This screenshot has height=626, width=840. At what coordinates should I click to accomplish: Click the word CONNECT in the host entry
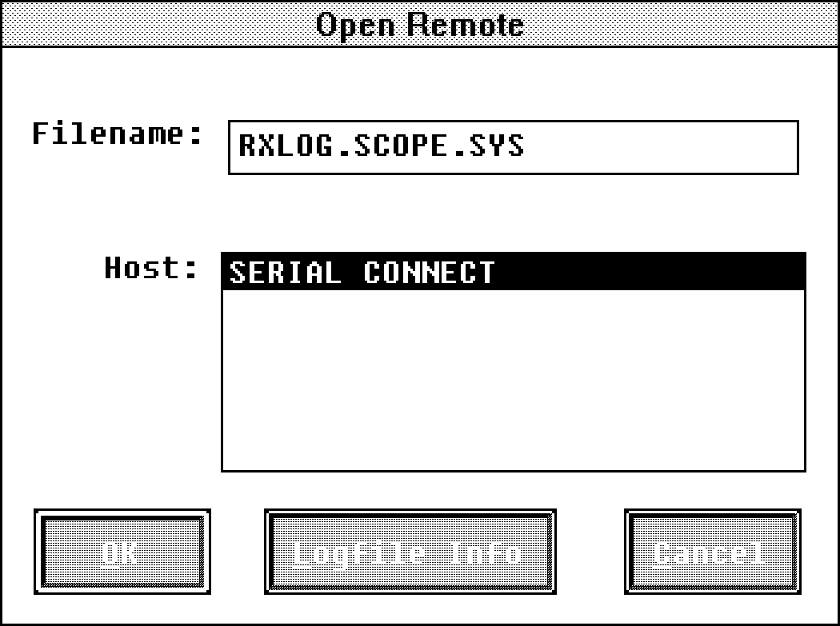[430, 273]
